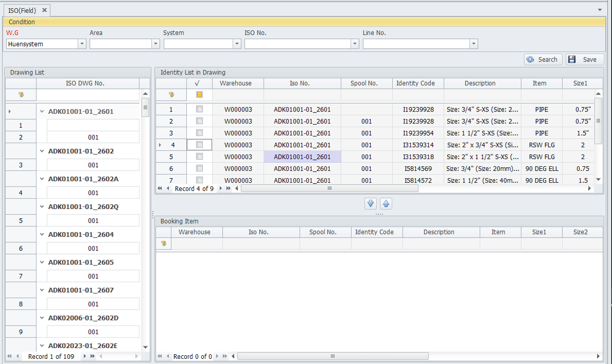Go to first record in Identity List navigator
The height and width of the screenshot is (364, 612).
[x=160, y=188]
